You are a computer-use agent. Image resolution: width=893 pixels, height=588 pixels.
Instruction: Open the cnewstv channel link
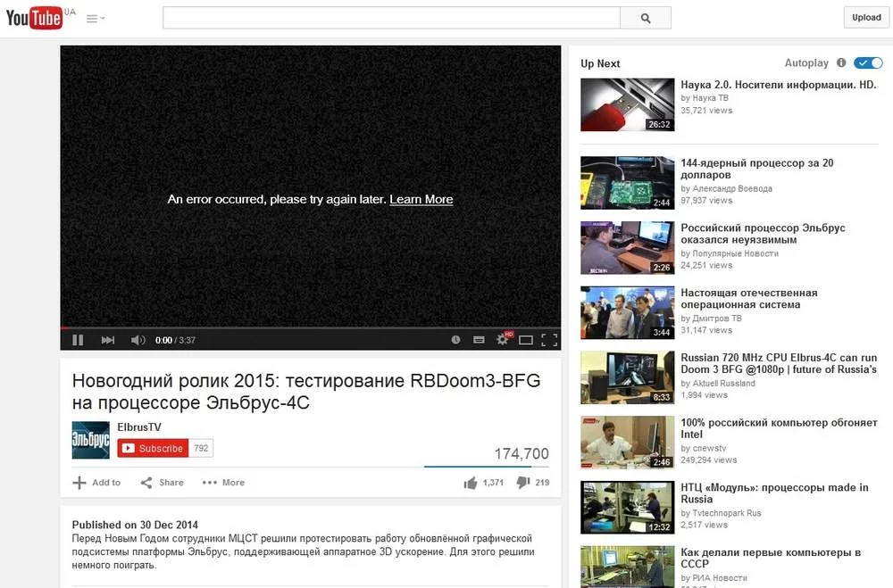709,448
